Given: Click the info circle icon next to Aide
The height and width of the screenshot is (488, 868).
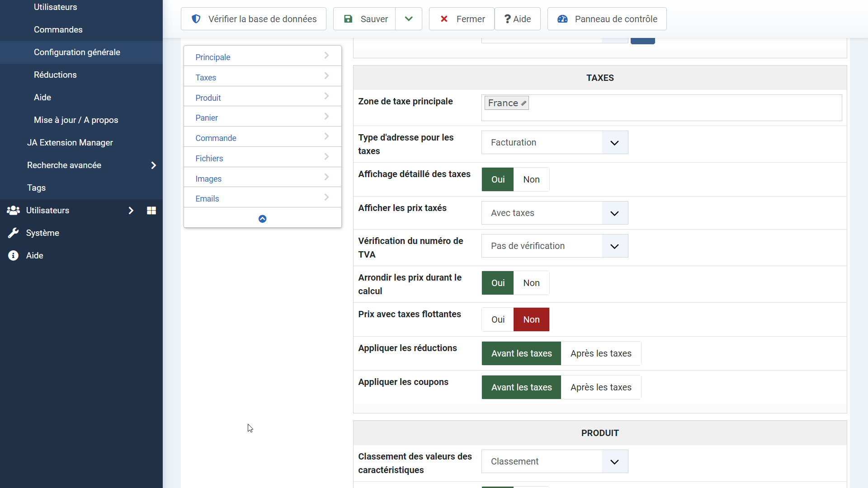Looking at the screenshot, I should click(13, 256).
